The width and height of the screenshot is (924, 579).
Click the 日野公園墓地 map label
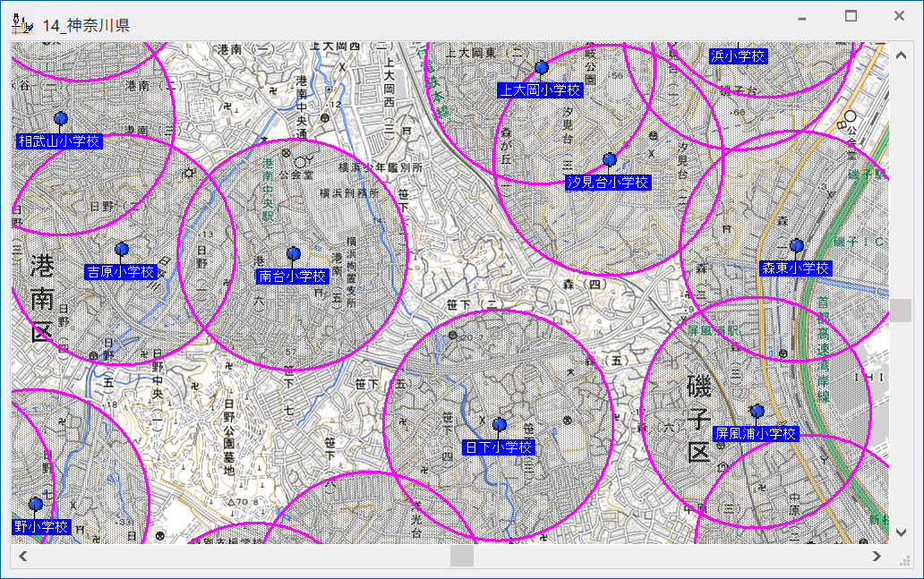point(229,437)
